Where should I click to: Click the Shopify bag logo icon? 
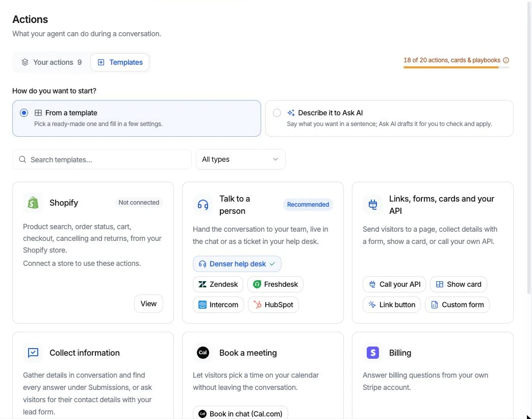point(33,203)
